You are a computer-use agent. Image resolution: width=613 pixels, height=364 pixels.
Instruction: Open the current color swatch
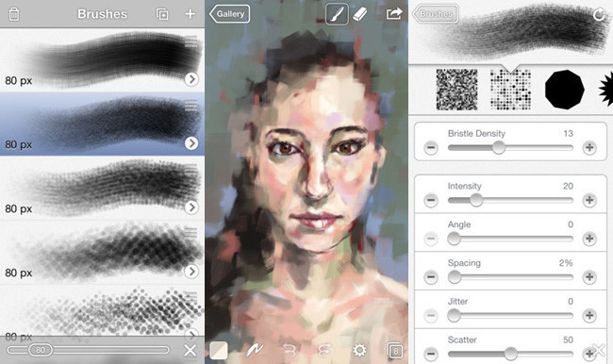point(219,350)
